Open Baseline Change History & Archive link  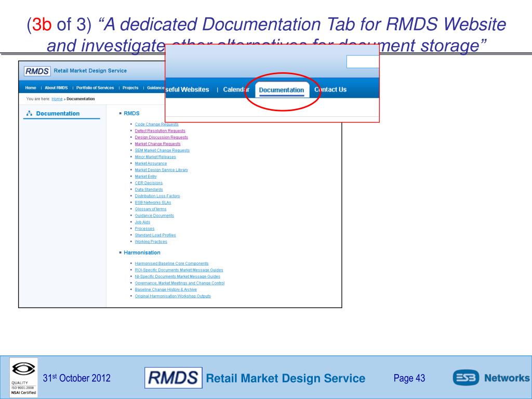(166, 290)
